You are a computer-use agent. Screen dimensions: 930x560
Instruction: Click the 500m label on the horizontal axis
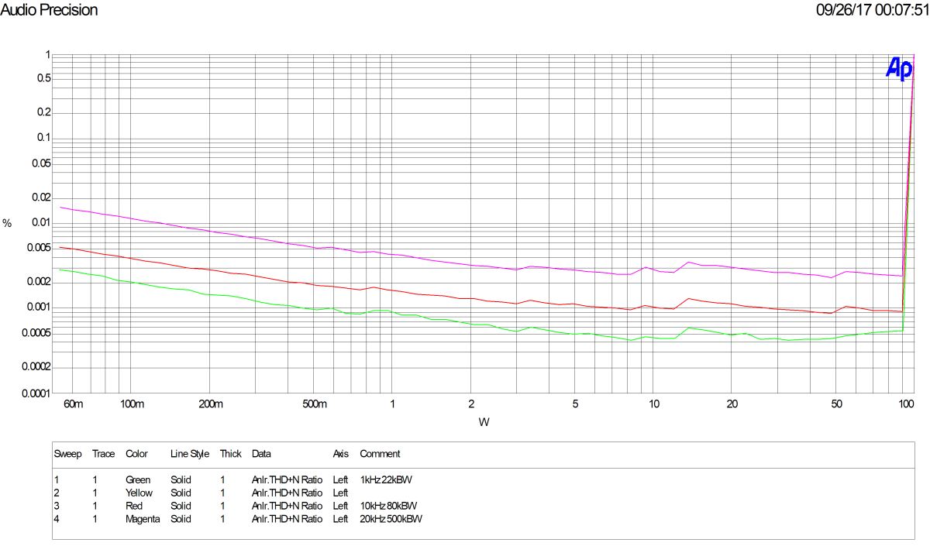315,404
